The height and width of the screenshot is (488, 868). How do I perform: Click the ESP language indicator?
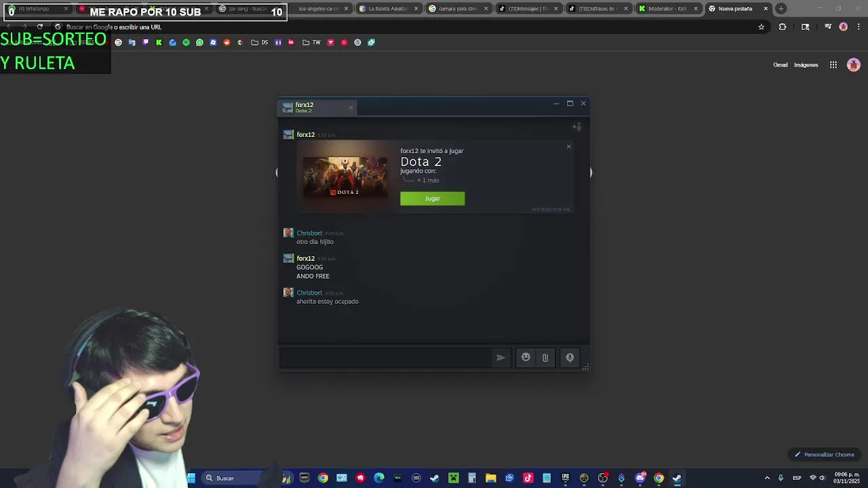click(x=797, y=479)
